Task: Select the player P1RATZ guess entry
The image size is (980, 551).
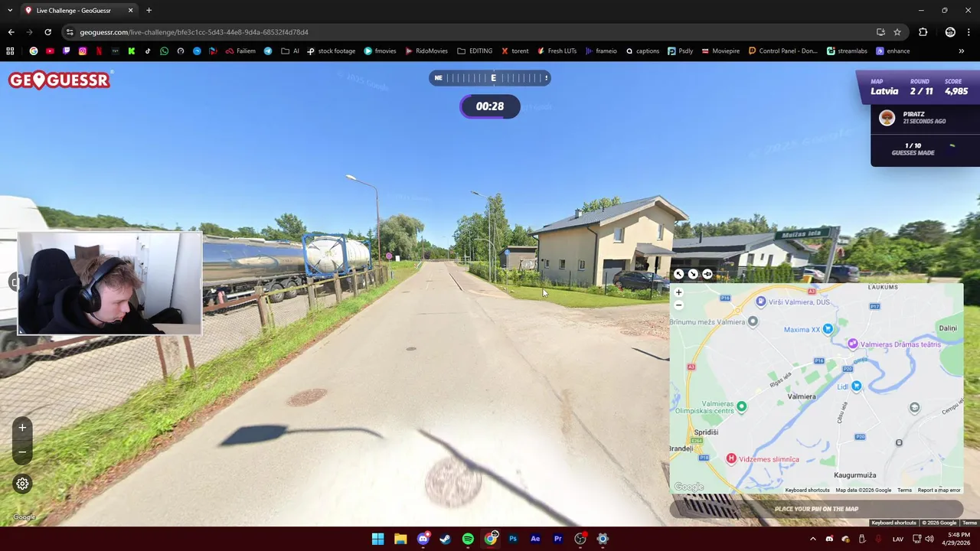Action: point(925,118)
